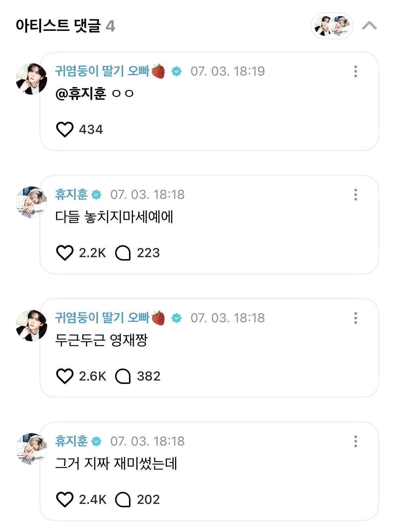Open 휴지훈 profile name in second comment

pyautogui.click(x=71, y=195)
